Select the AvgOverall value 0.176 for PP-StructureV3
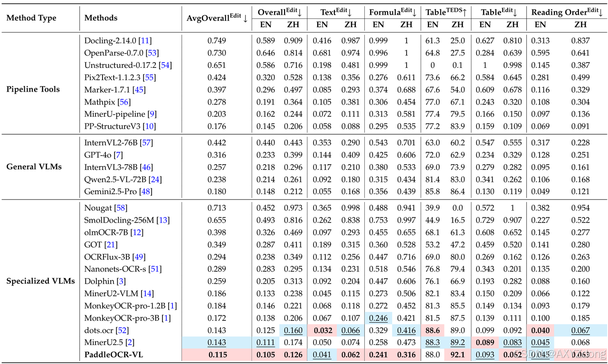 pyautogui.click(x=217, y=126)
